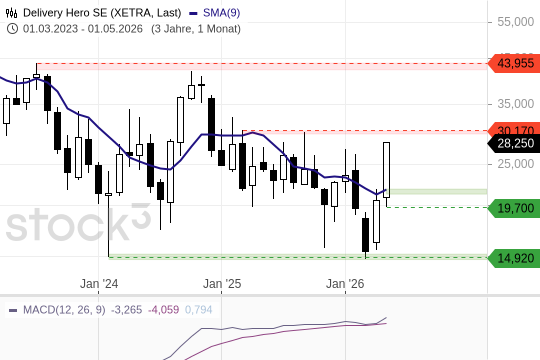Click the Jan '25 time axis label
The image size is (540, 360).
pos(222,284)
